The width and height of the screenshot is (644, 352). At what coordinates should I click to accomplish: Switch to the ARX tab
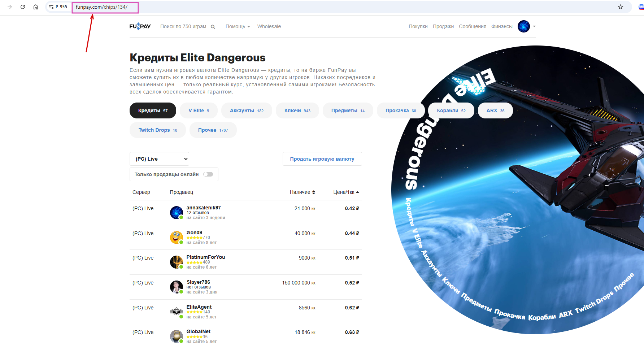coord(495,110)
